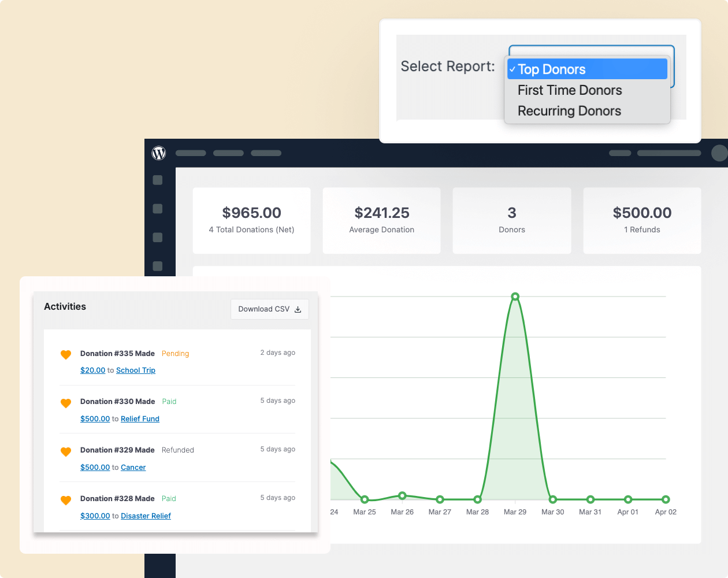
Task: Select the first sidebar menu icon
Action: (x=157, y=180)
